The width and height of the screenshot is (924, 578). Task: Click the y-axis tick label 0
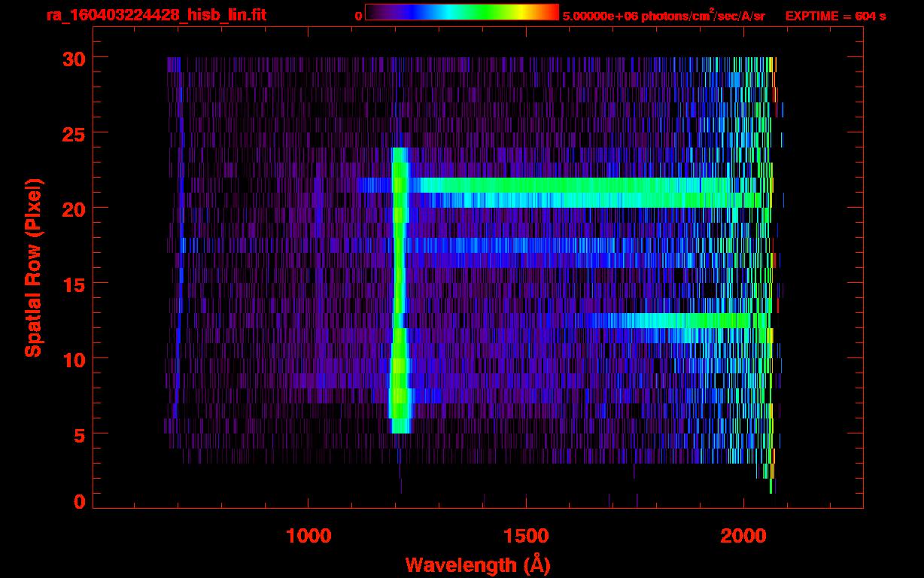point(80,502)
